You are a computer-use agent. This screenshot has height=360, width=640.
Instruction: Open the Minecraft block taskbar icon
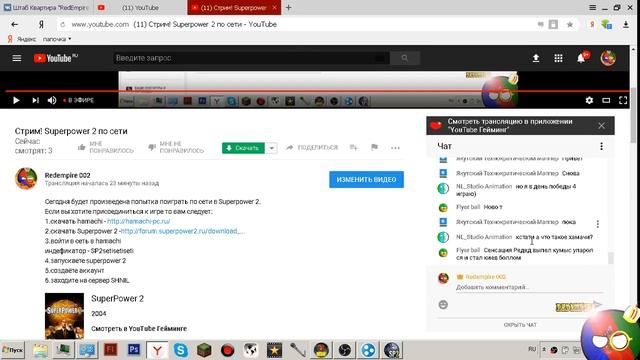point(204,350)
